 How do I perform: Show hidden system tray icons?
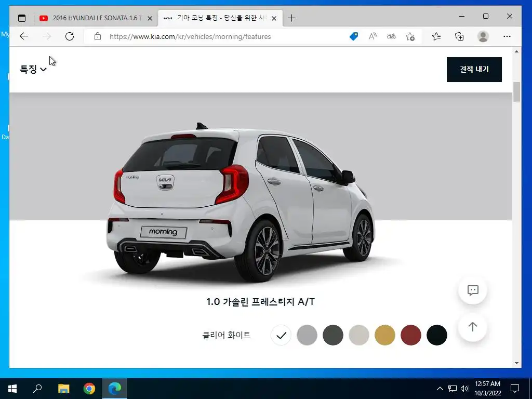coord(440,389)
